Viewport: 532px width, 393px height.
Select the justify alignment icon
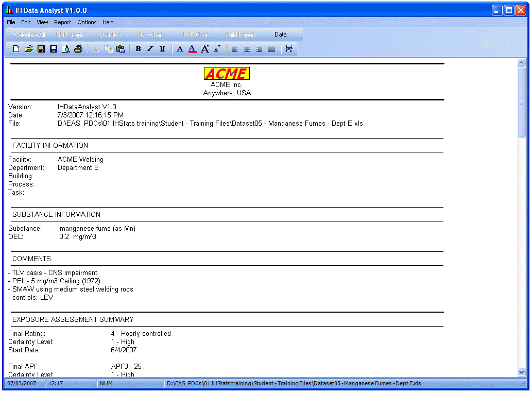(271, 48)
